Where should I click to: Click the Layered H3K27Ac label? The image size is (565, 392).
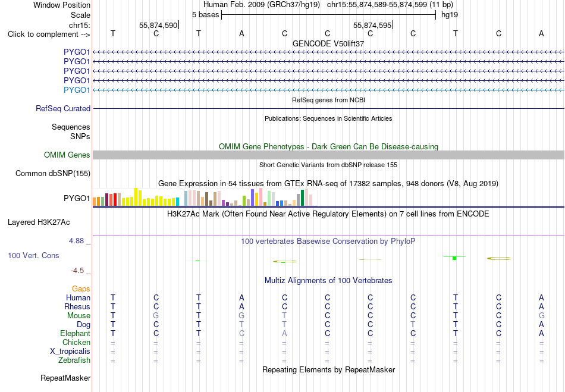click(x=39, y=222)
